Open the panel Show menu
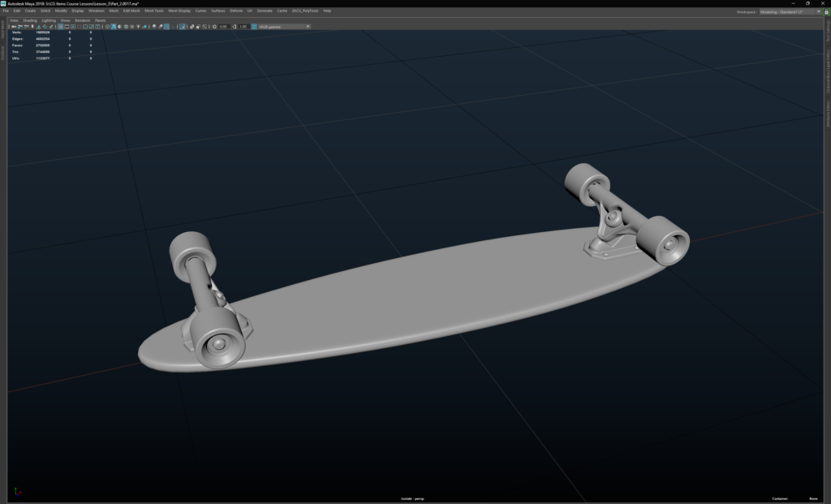831x504 pixels. click(x=65, y=20)
